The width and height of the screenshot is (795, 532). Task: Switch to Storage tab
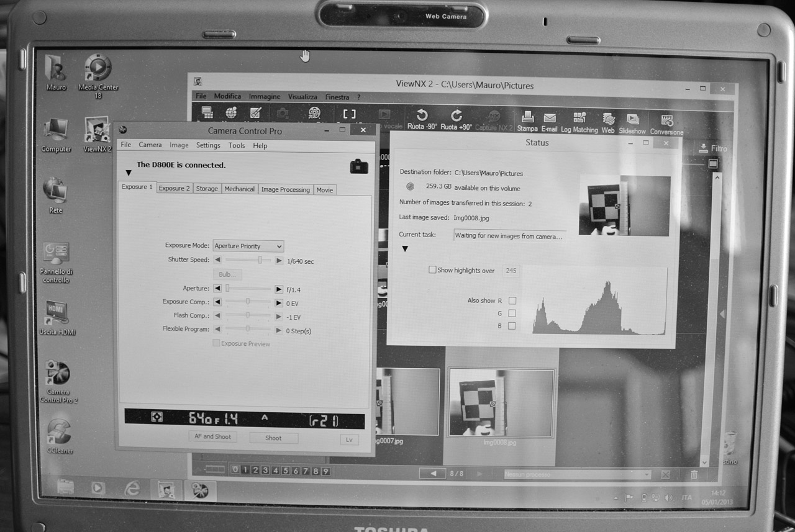click(207, 189)
